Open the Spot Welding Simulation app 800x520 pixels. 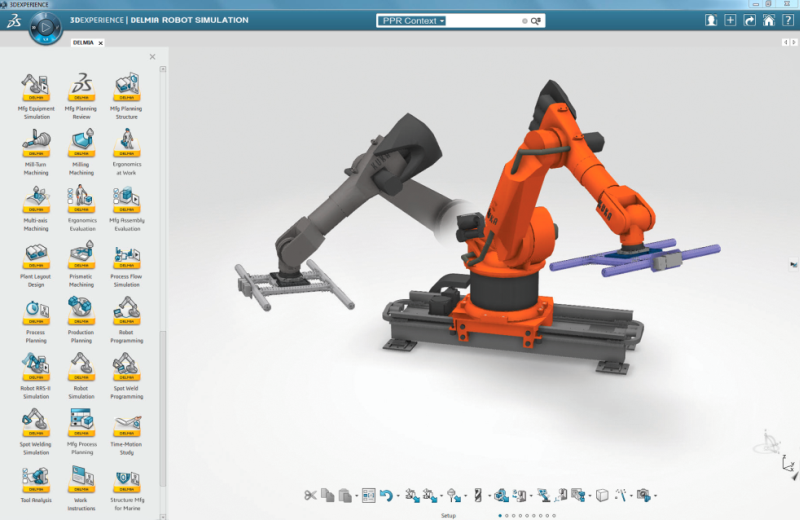point(36,432)
